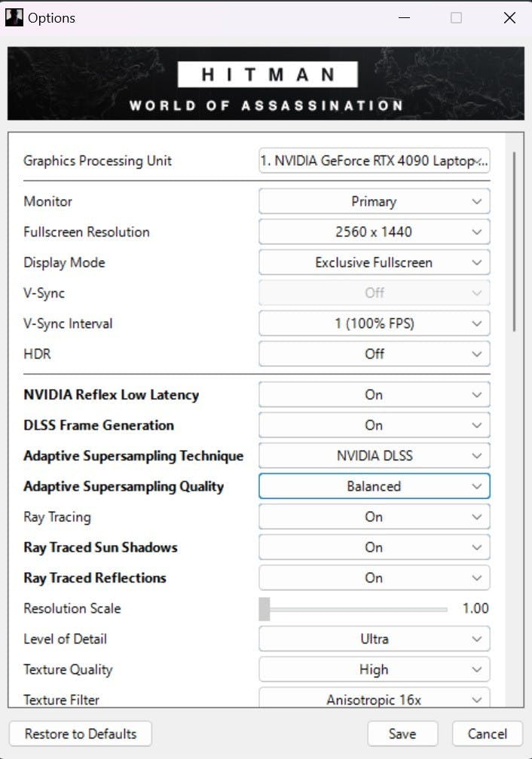Open the Graphics Processing Unit dropdown
532x759 pixels.
[x=375, y=161]
